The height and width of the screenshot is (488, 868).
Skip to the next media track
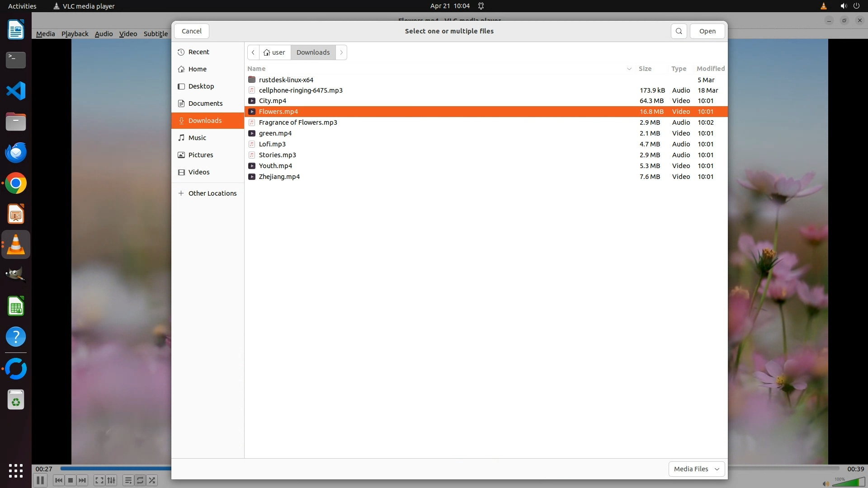click(82, 480)
